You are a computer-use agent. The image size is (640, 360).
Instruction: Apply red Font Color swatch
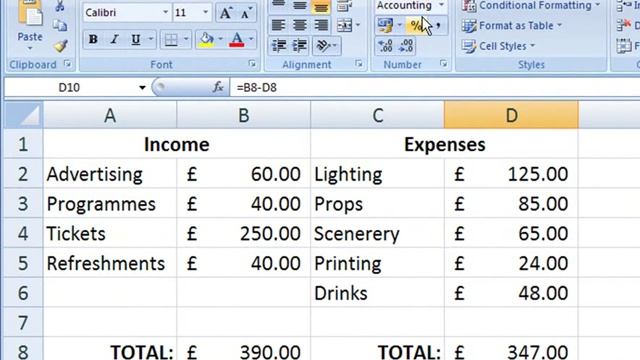pos(237,40)
